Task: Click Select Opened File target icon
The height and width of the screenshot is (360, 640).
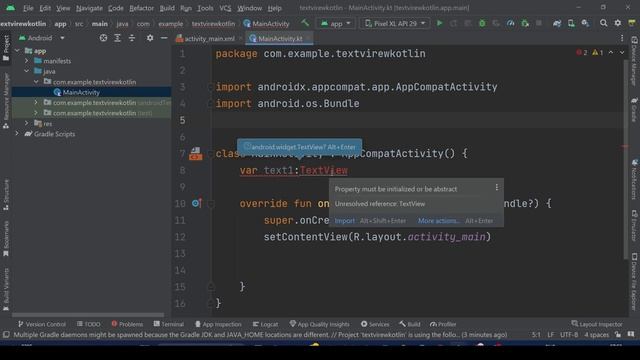Action: [103, 38]
